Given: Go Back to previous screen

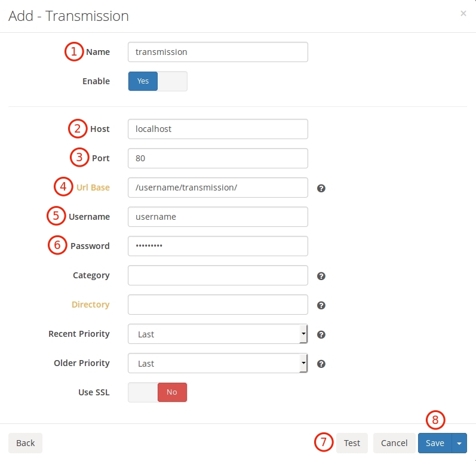Looking at the screenshot, I should pos(26,443).
